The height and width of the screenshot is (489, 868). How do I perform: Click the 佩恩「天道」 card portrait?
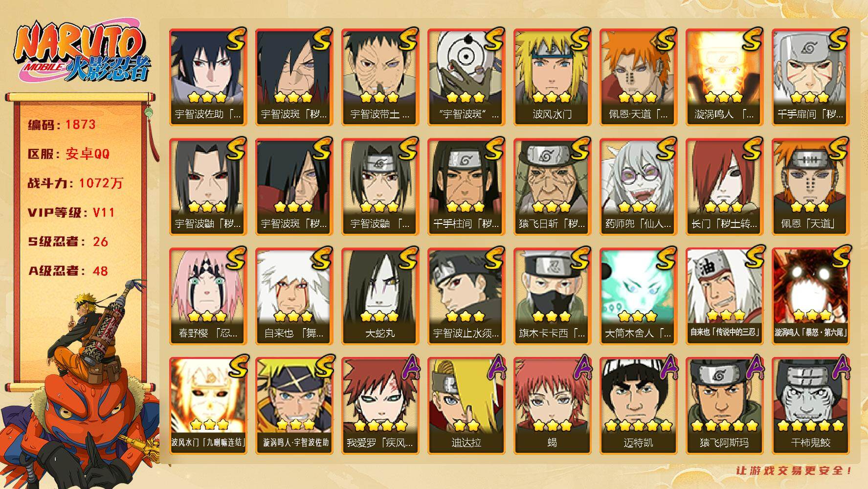[x=810, y=178]
